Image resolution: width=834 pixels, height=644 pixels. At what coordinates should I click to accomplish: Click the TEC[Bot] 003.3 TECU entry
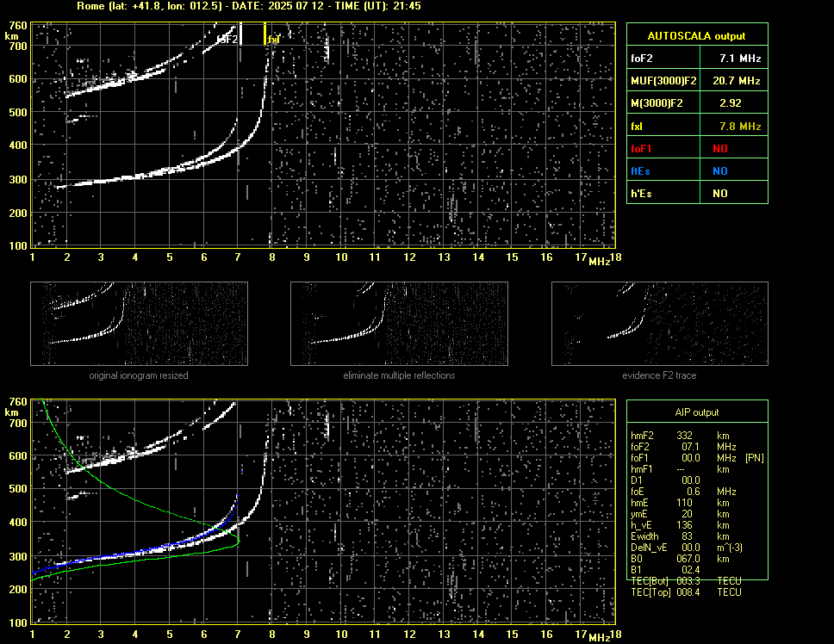(x=686, y=581)
